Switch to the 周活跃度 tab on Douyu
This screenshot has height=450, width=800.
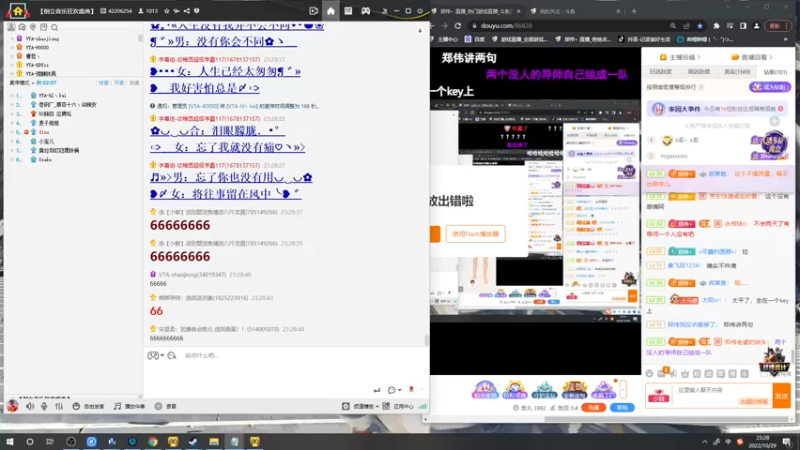[x=698, y=72]
